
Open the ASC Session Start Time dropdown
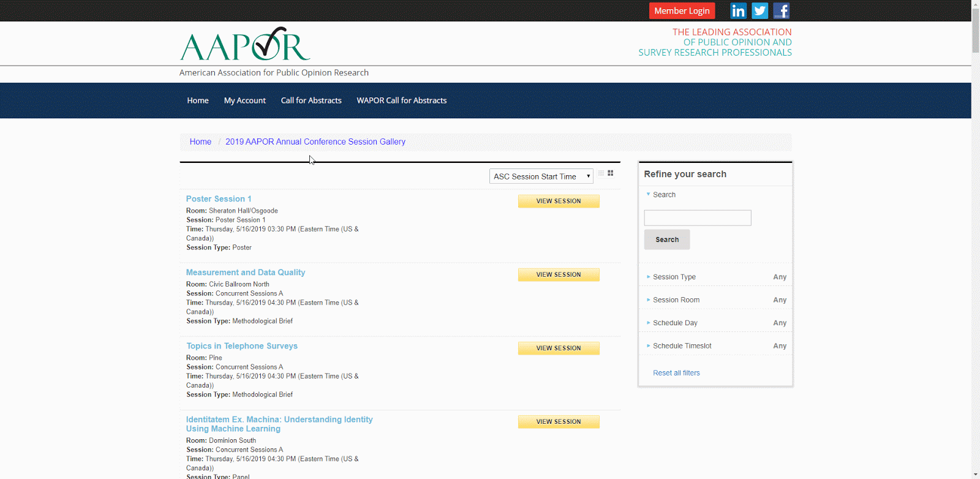[x=541, y=176]
